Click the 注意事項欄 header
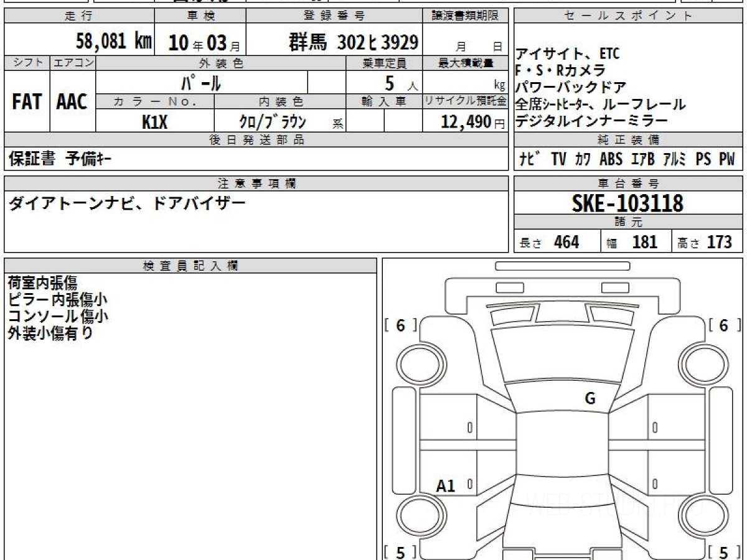This screenshot has height=560, width=747. (x=256, y=183)
